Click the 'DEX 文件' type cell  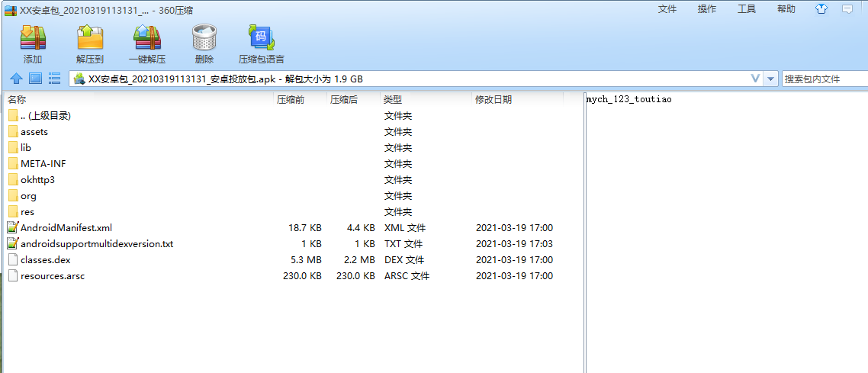pos(405,260)
